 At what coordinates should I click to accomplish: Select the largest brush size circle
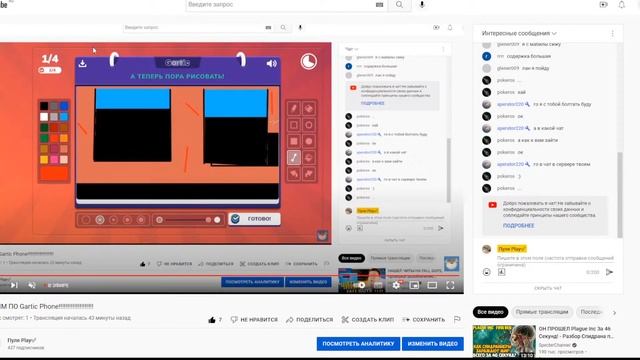141,220
